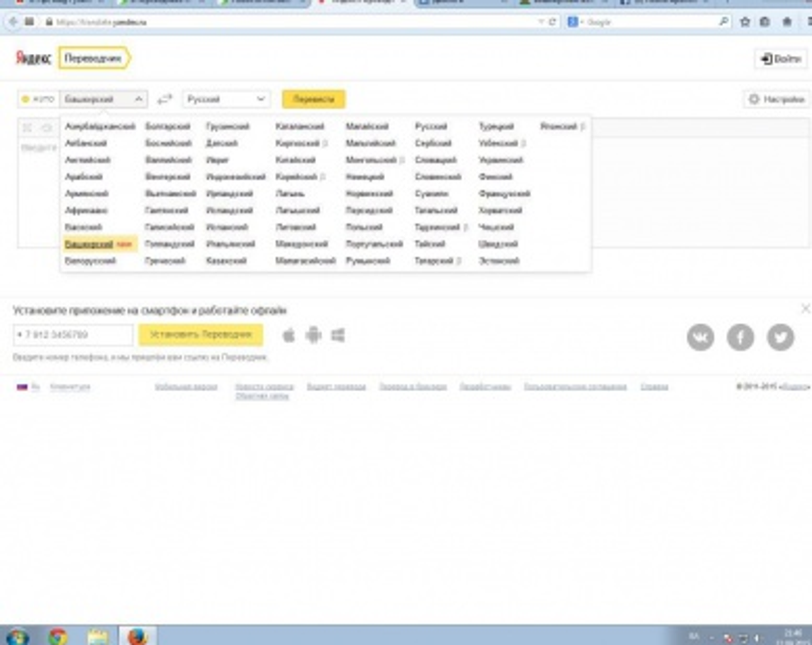Select Азербайджанский from the language list
The width and height of the screenshot is (812, 645).
tap(100, 126)
